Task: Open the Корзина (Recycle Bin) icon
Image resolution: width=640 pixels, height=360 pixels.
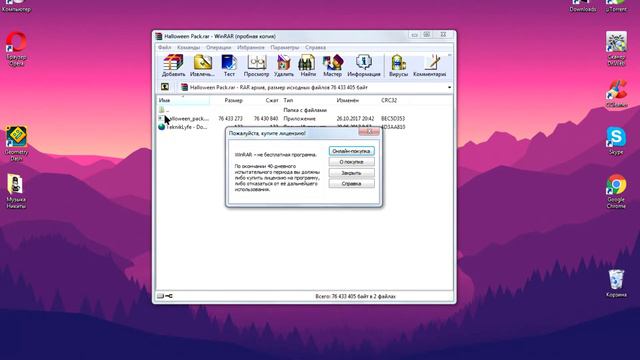Action: 616,283
